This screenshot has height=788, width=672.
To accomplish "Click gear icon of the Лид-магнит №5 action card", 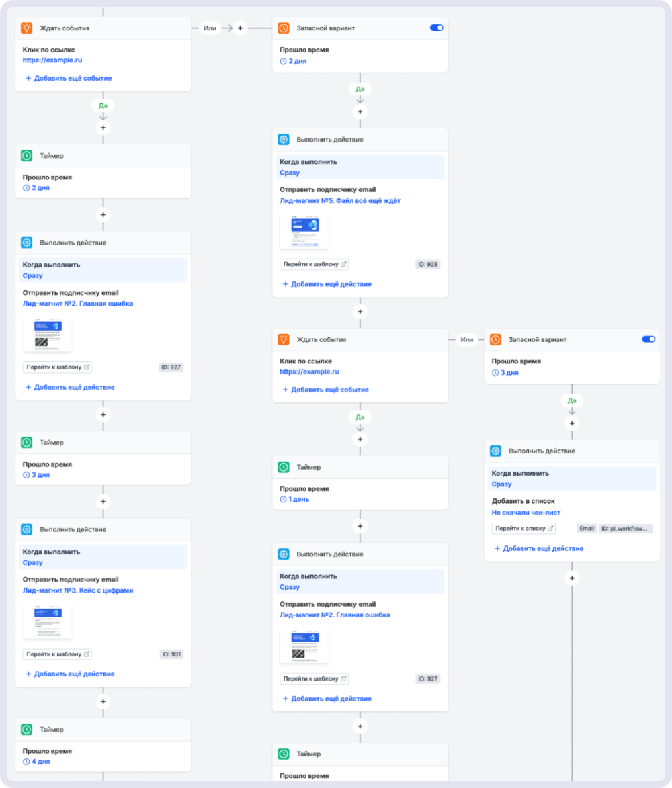I will (284, 140).
